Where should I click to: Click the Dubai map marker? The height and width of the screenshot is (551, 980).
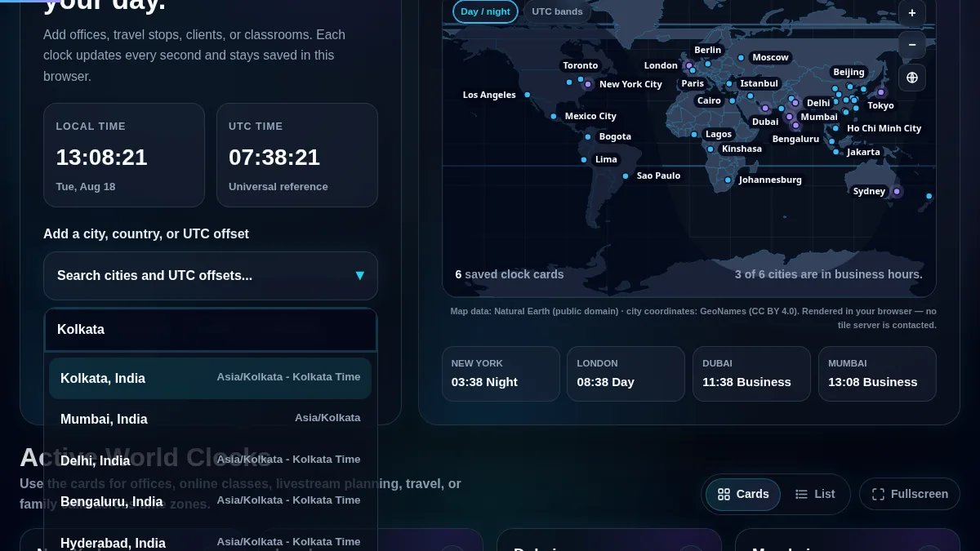tap(765, 108)
